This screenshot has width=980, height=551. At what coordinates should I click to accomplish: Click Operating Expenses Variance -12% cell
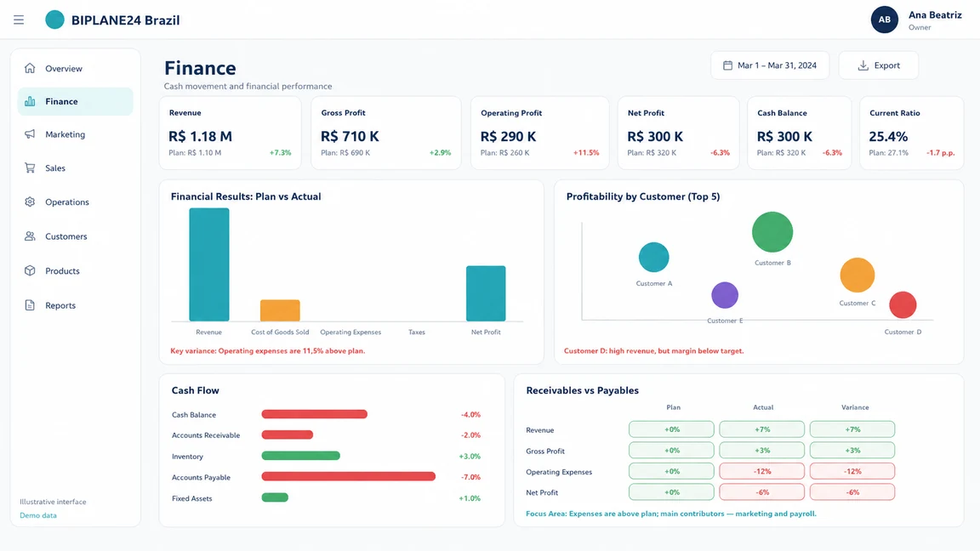[852, 471]
